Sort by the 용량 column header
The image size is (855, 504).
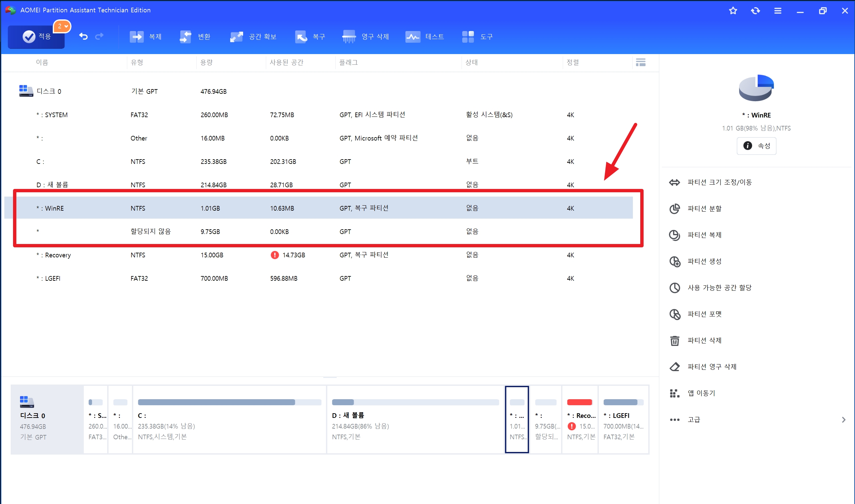tap(206, 62)
